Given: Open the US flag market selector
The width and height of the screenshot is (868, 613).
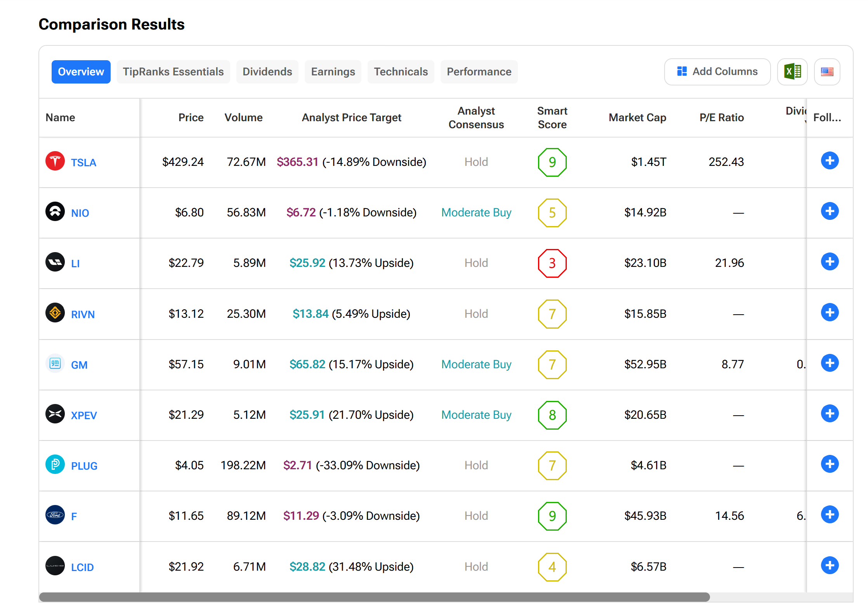Looking at the screenshot, I should [x=827, y=72].
